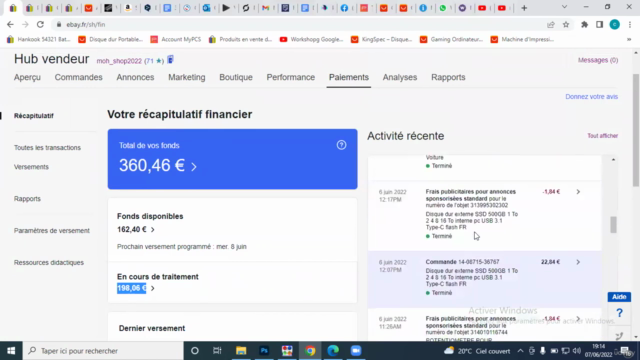
Task: Open Versements in the sidebar
Action: pyautogui.click(x=31, y=167)
